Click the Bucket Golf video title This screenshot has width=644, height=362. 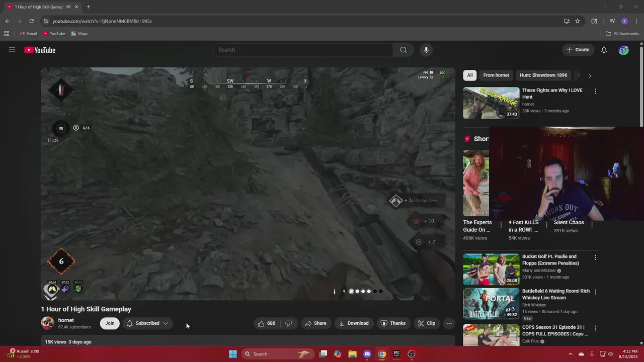pos(550,260)
